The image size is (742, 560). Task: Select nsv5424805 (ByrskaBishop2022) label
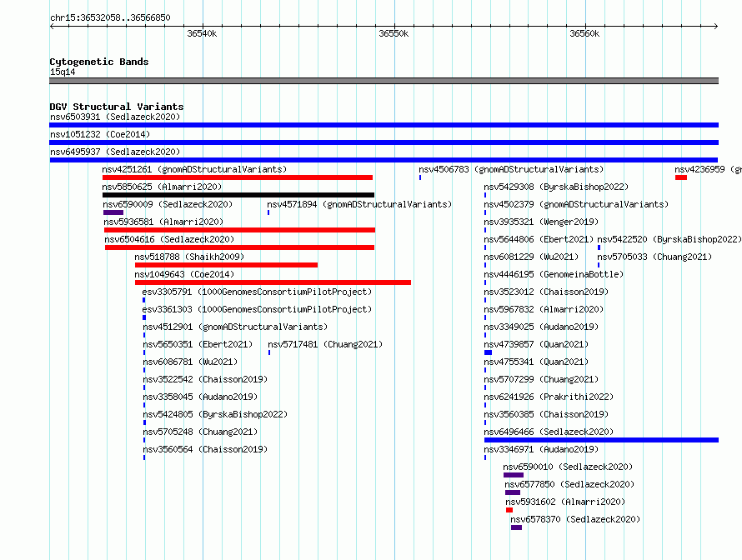(215, 414)
